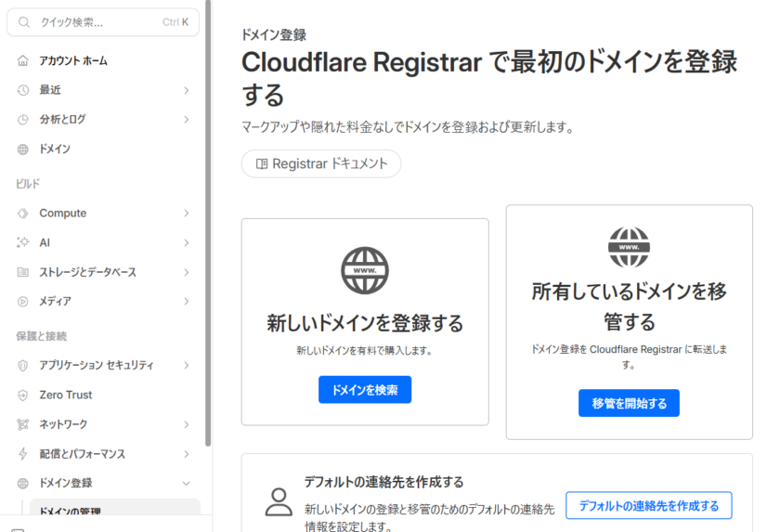Image resolution: width=780 pixels, height=532 pixels.
Task: Click the 所有しているドメインを移管する card title
Action: pos(630,306)
